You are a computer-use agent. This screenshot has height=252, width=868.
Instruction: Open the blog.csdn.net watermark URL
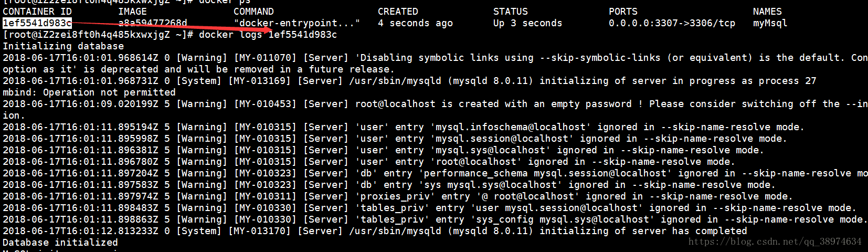(775, 241)
